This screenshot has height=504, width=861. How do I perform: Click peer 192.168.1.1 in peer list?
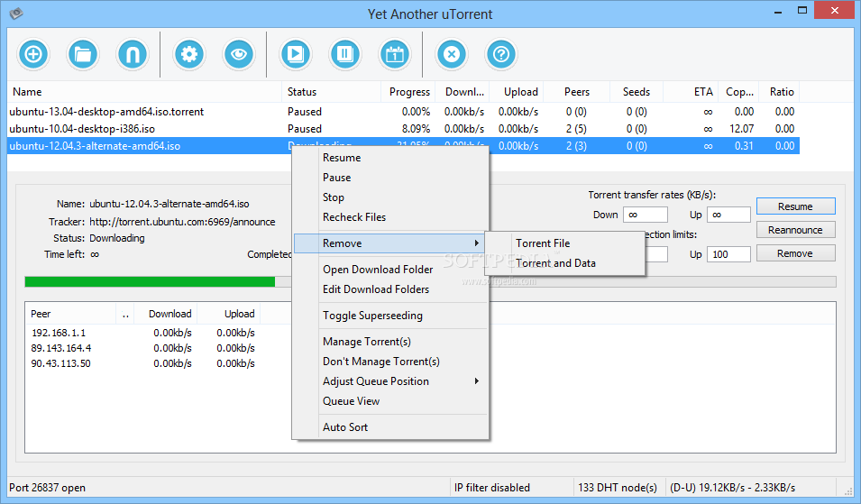pyautogui.click(x=59, y=333)
